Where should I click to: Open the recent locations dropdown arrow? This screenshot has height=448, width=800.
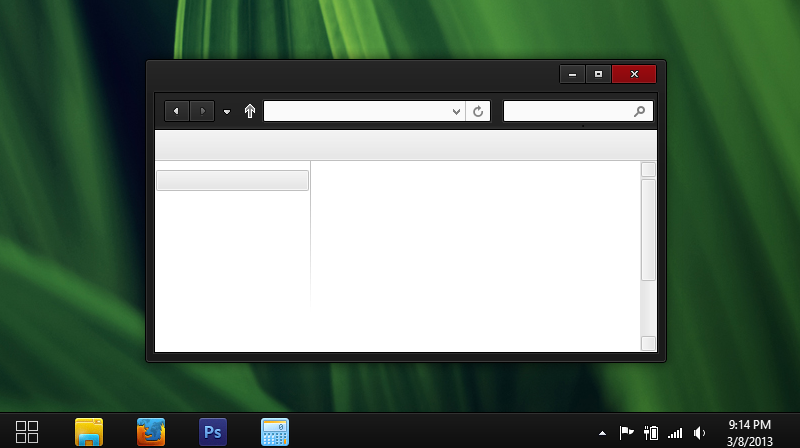click(227, 112)
